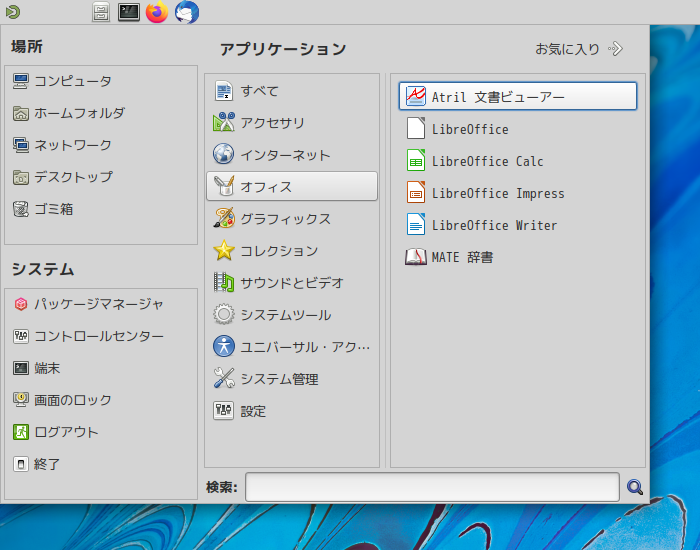Open the file cabinet launcher in top panel

[x=101, y=12]
